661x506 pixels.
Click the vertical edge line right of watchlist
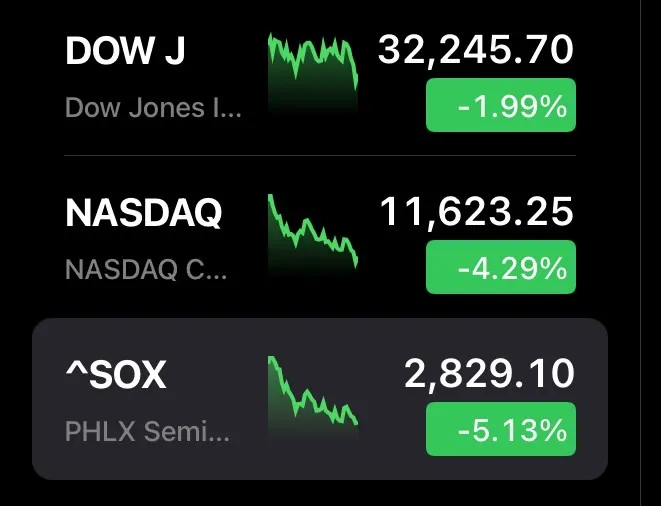(x=641, y=250)
